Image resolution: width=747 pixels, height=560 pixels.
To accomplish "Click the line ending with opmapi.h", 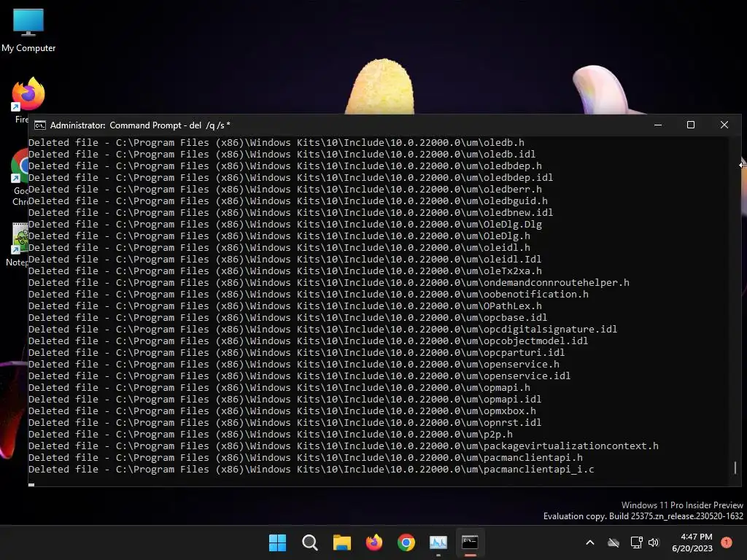I will [x=279, y=388].
